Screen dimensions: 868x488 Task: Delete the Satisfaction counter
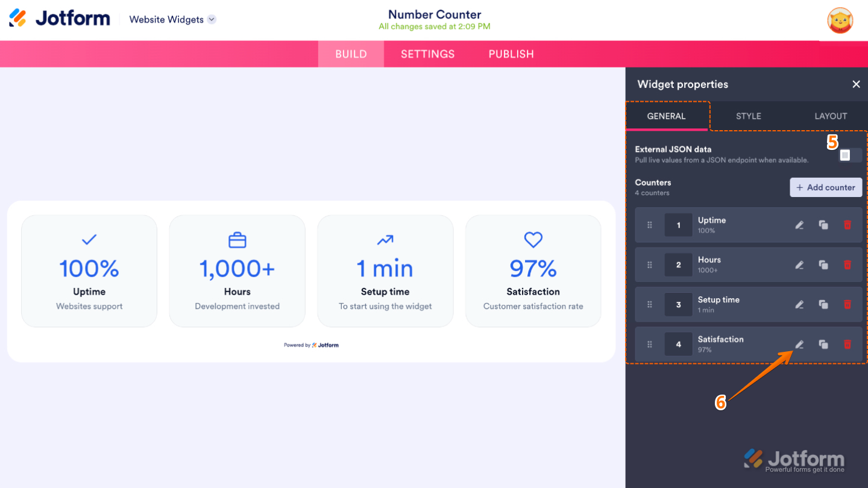click(848, 345)
